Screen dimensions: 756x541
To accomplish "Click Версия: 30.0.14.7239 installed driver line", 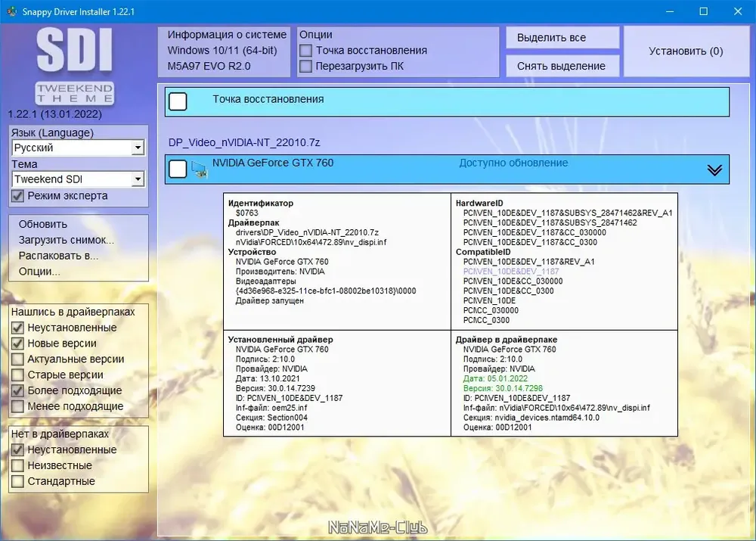I will coord(275,388).
